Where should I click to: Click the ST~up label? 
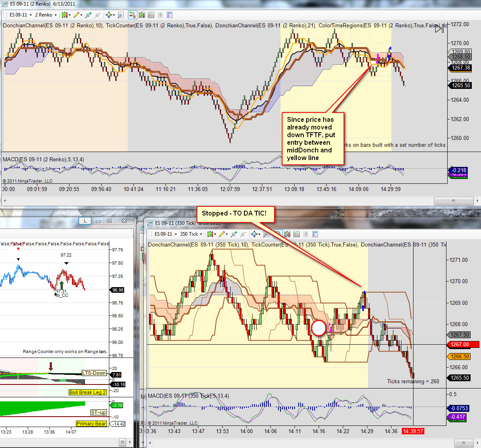coord(98,412)
